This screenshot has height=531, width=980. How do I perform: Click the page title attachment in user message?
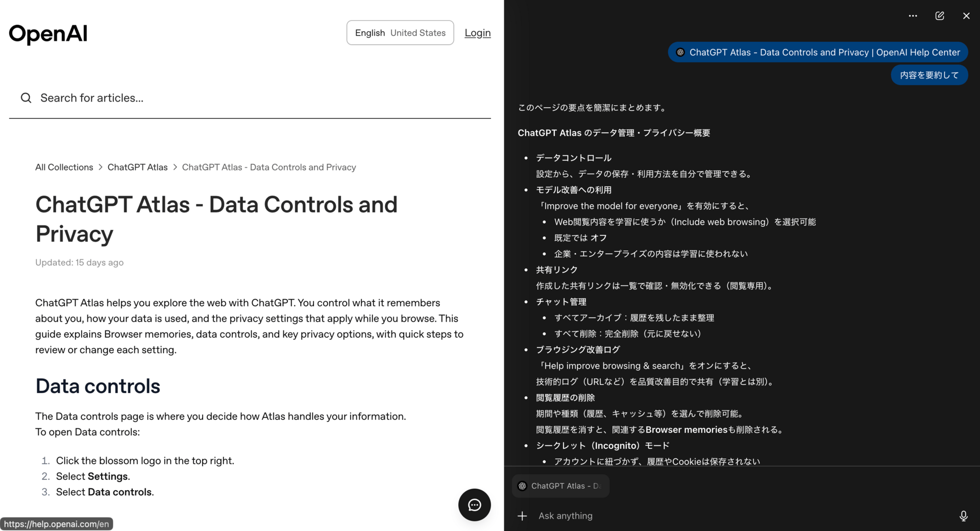(818, 52)
